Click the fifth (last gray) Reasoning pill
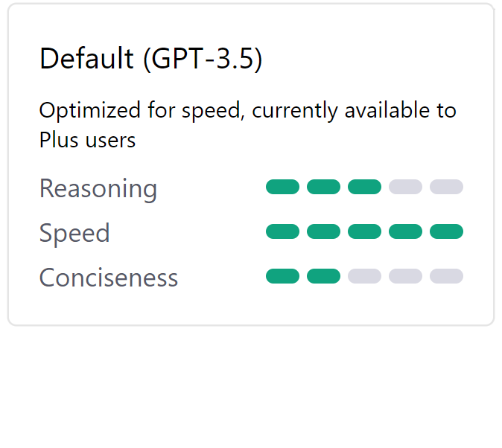This screenshot has width=502, height=448. tap(446, 187)
